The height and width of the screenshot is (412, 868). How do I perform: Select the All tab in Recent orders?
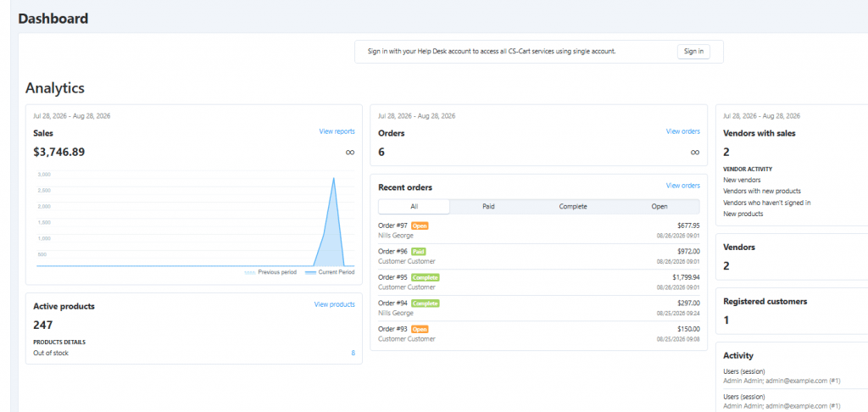414,207
